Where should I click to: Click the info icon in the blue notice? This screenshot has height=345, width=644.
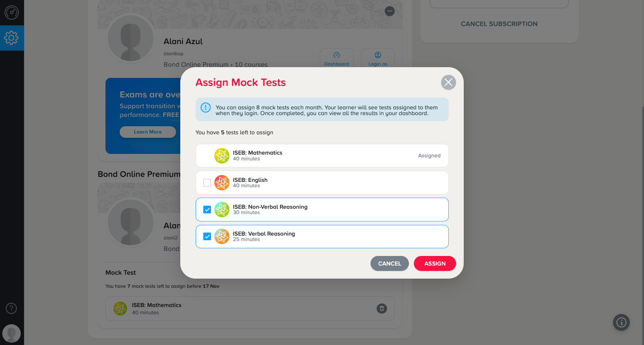tap(206, 107)
